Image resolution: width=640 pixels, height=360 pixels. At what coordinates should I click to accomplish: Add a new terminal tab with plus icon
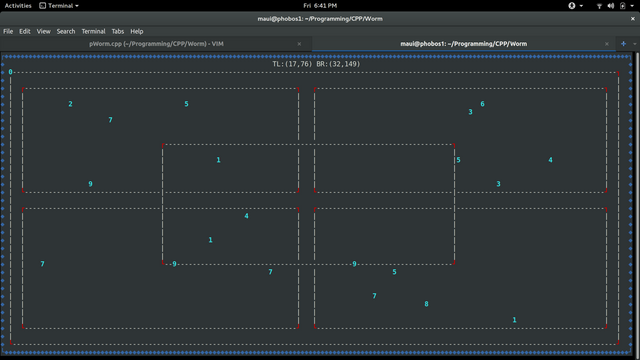(x=623, y=44)
